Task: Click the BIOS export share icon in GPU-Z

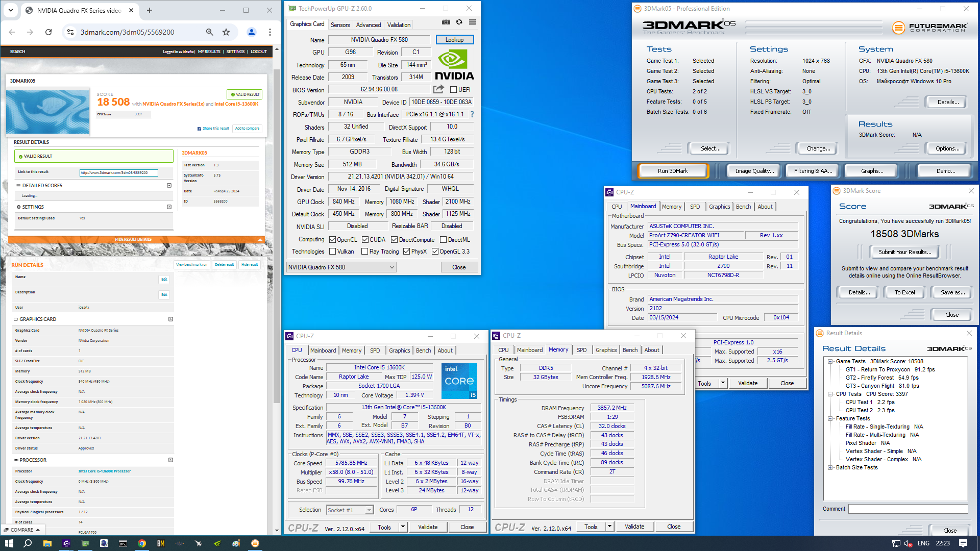Action: click(438, 89)
